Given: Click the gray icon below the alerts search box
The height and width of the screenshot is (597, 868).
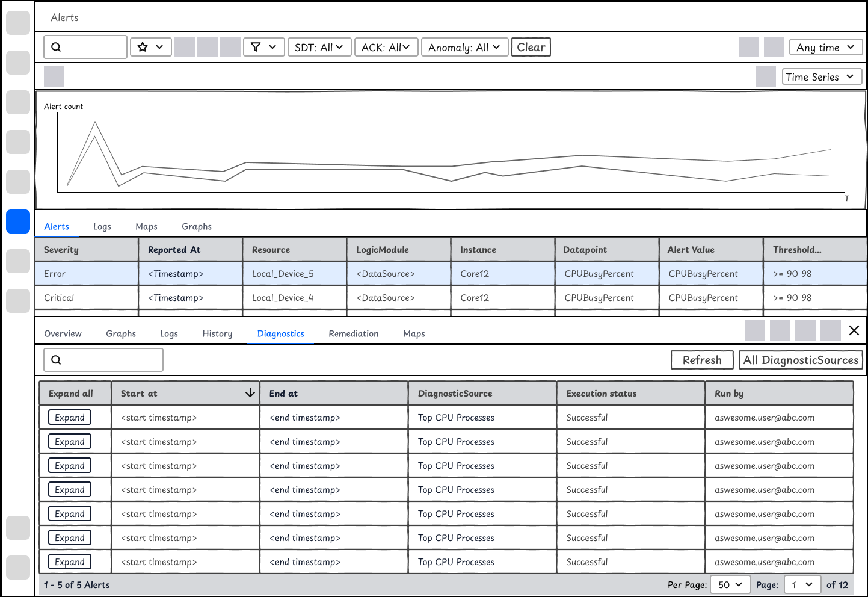Looking at the screenshot, I should [x=54, y=76].
